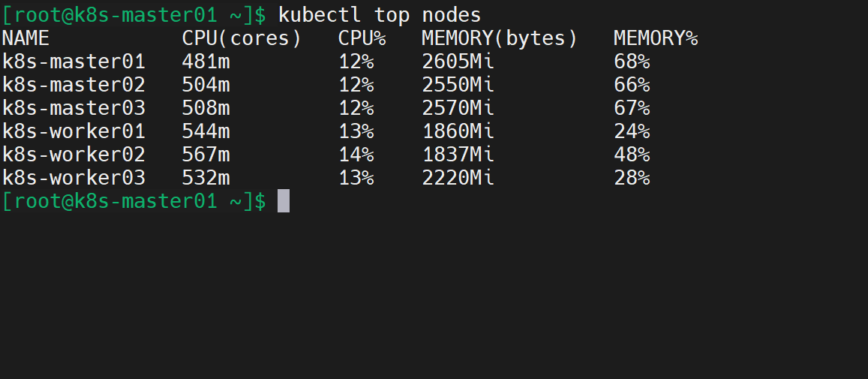Select the k8s-worker03 node name
This screenshot has width=868, height=379.
click(x=74, y=178)
